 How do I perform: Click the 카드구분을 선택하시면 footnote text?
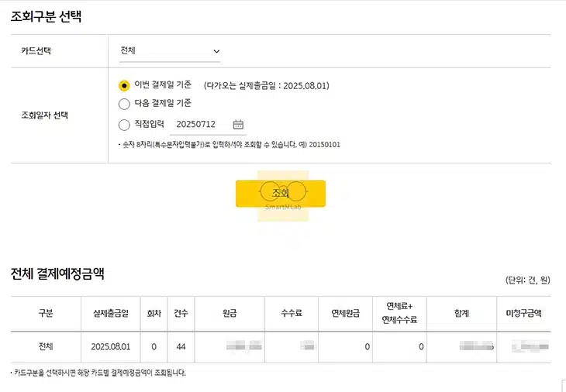[98, 373]
